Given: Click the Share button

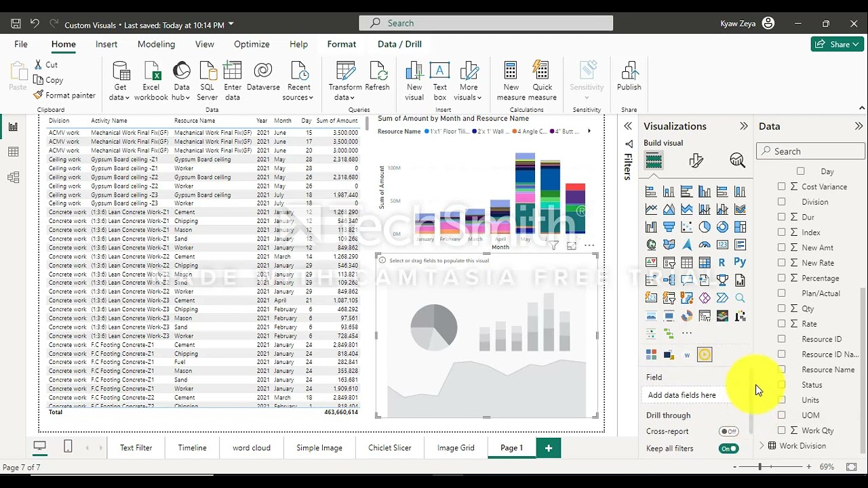Looking at the screenshot, I should 837,44.
